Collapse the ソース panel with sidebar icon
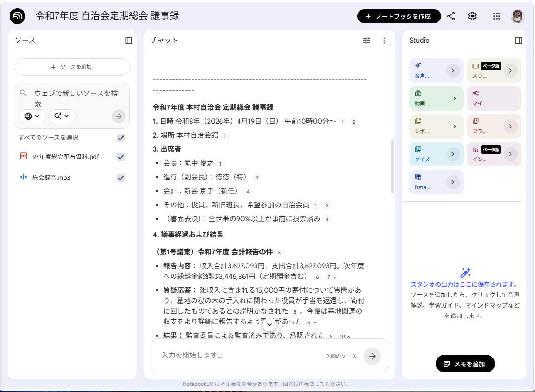 pyautogui.click(x=129, y=41)
